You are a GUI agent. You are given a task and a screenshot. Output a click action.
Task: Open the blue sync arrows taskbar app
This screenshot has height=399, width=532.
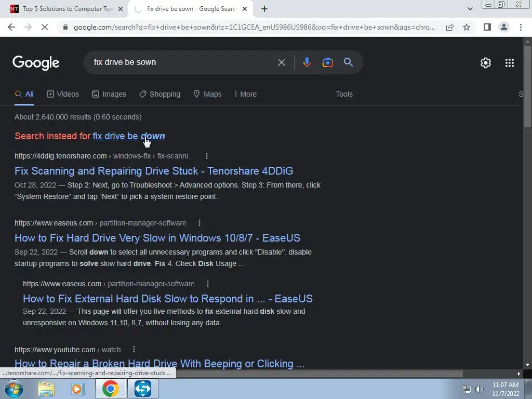point(143,389)
